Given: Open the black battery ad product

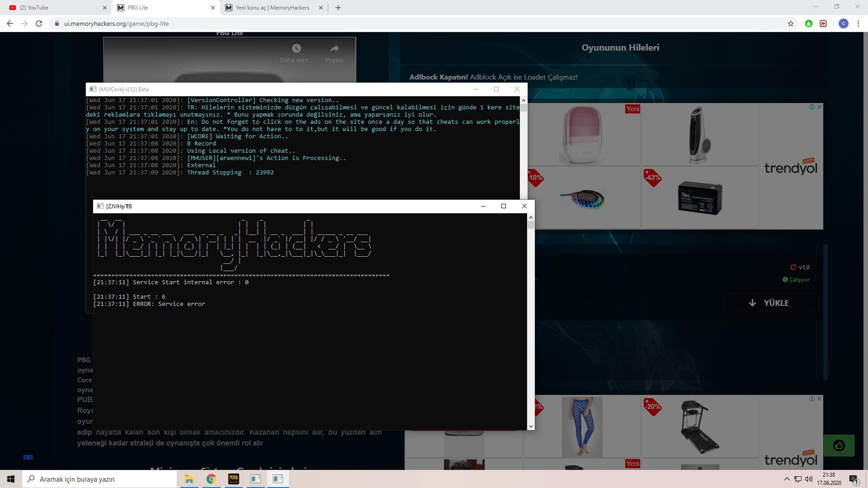Looking at the screenshot, I should click(x=699, y=198).
